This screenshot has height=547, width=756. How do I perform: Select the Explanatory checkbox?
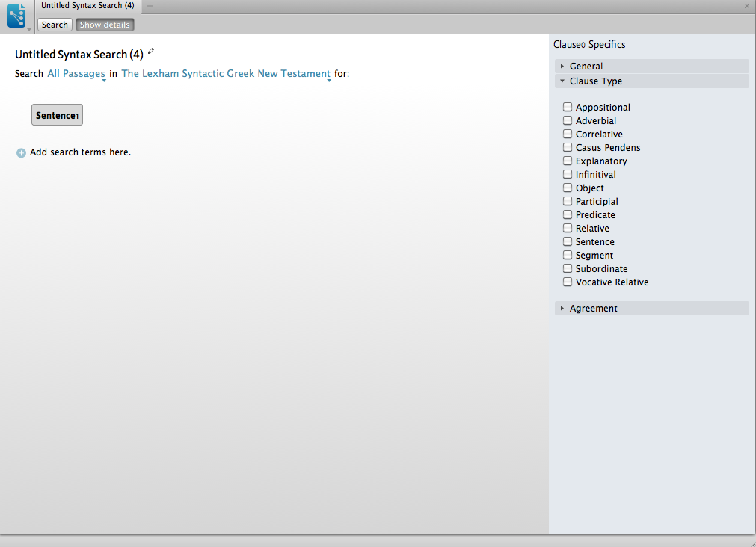coord(568,161)
